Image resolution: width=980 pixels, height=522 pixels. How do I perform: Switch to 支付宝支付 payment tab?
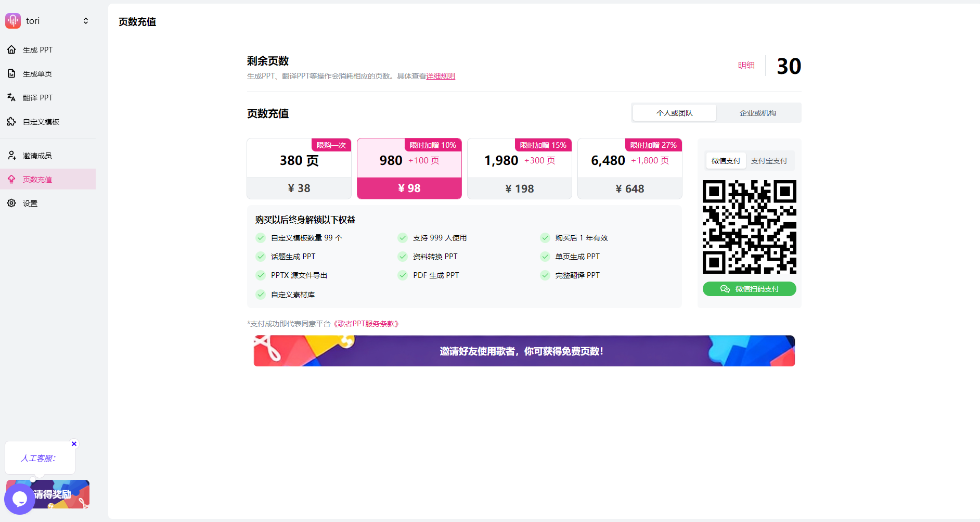click(x=770, y=160)
